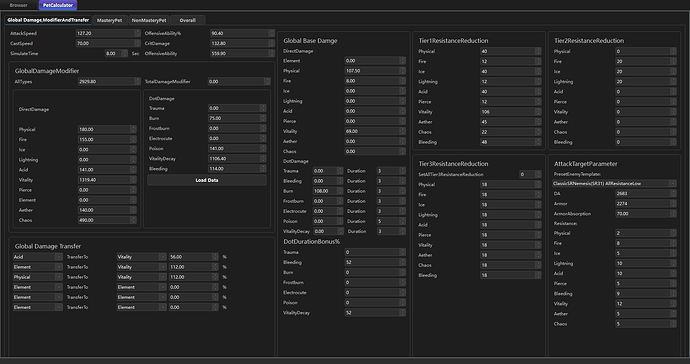
Task: Click the Tier2ResistanceReduction Lightning field
Action: pos(646,82)
